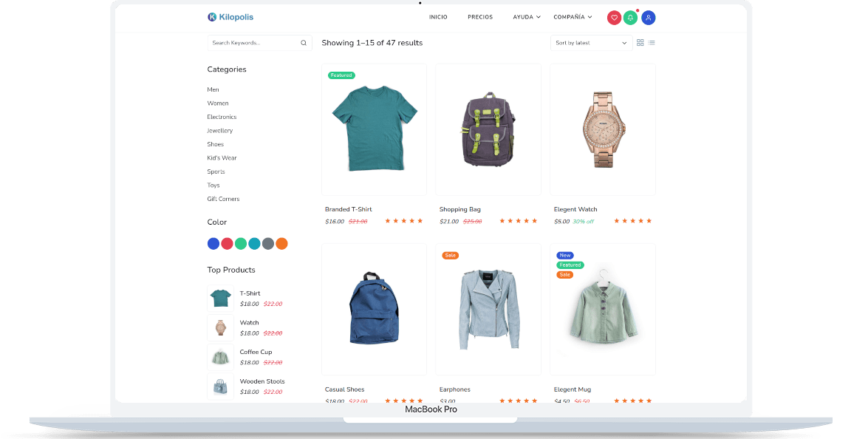Open the Sort by latest dropdown
Viewport: 868px width, 439px height.
[x=591, y=43]
